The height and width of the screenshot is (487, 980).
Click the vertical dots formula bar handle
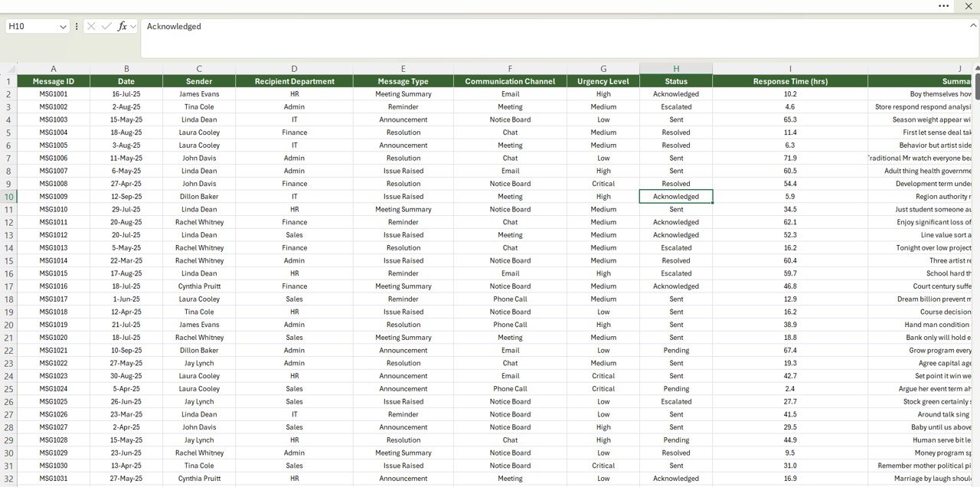click(77, 26)
